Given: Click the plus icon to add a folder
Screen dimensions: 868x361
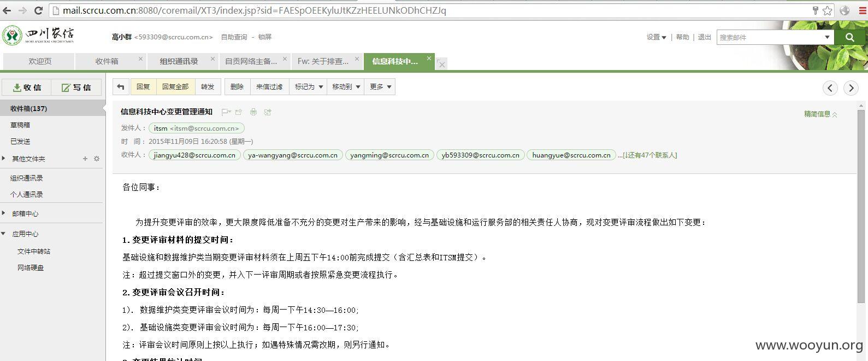Looking at the screenshot, I should coord(85,159).
